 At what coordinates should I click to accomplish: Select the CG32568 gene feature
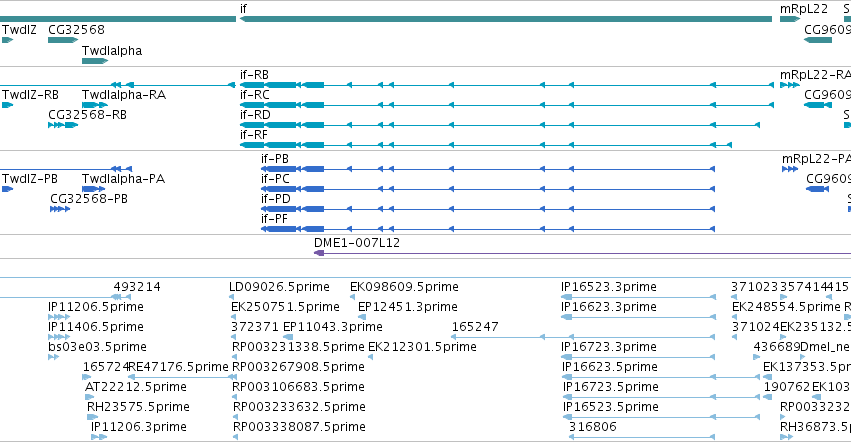click(x=63, y=40)
